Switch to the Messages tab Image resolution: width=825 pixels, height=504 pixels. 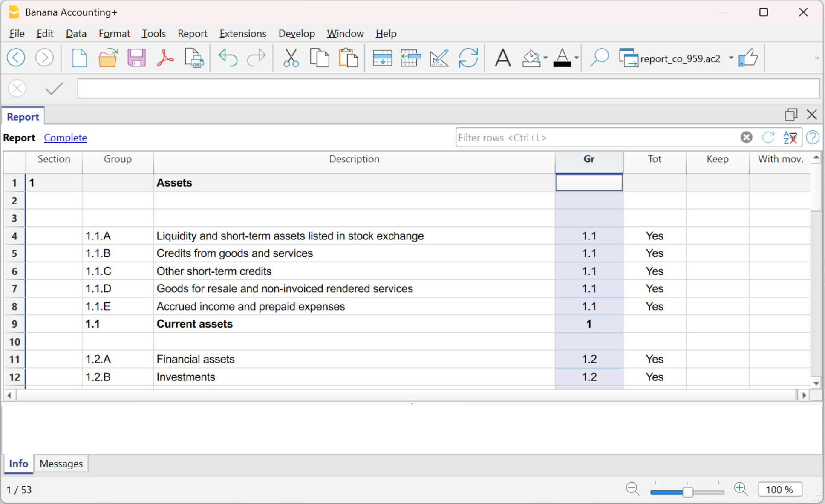coord(61,464)
